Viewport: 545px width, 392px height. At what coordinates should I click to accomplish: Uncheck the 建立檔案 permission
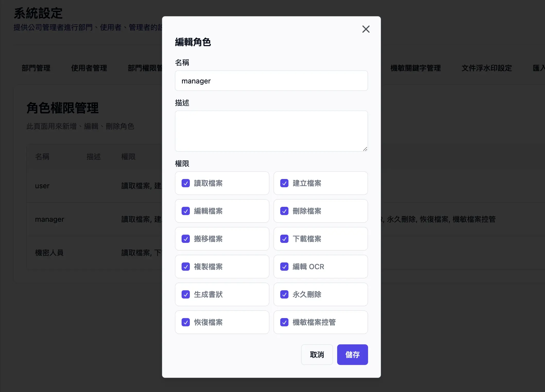pyautogui.click(x=284, y=183)
